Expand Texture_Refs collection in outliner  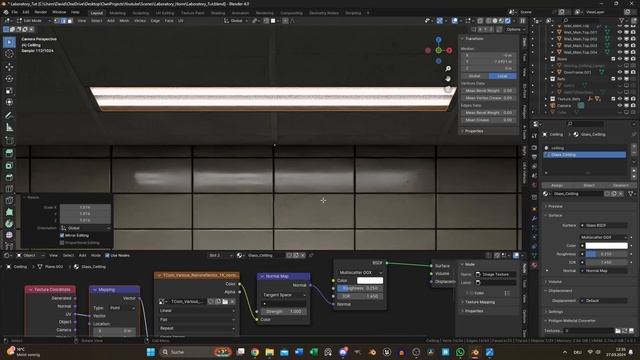pyautogui.click(x=546, y=99)
